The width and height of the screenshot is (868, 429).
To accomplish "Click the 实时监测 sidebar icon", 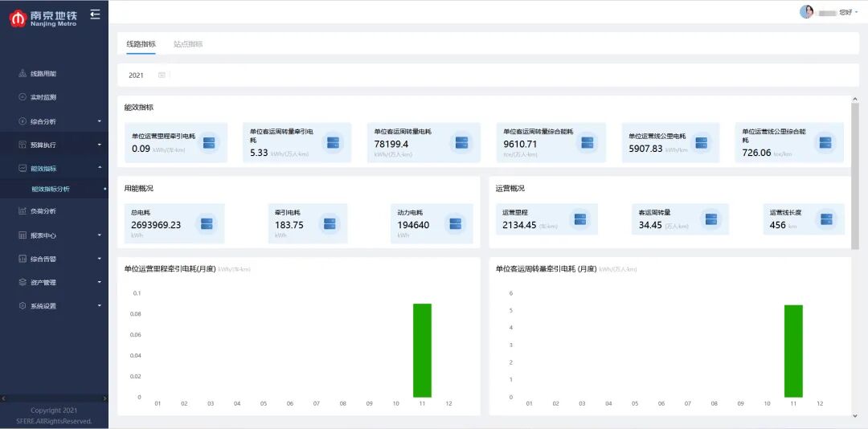I will (x=23, y=97).
